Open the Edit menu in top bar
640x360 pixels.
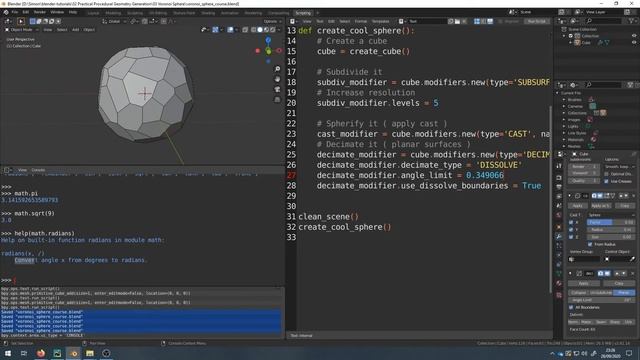pos(26,12)
